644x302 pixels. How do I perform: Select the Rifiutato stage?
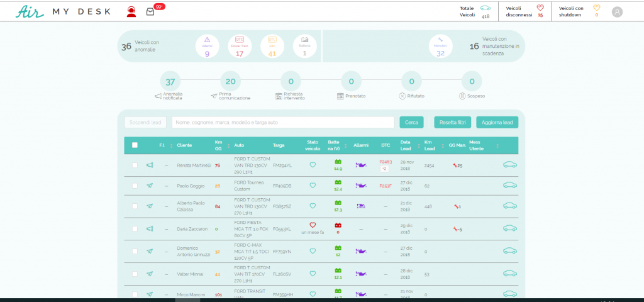[411, 81]
